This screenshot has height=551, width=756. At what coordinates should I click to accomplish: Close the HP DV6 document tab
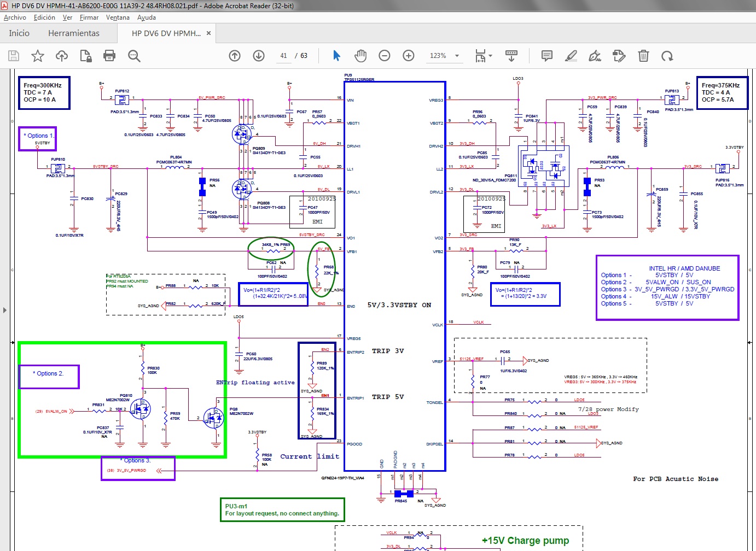208,33
